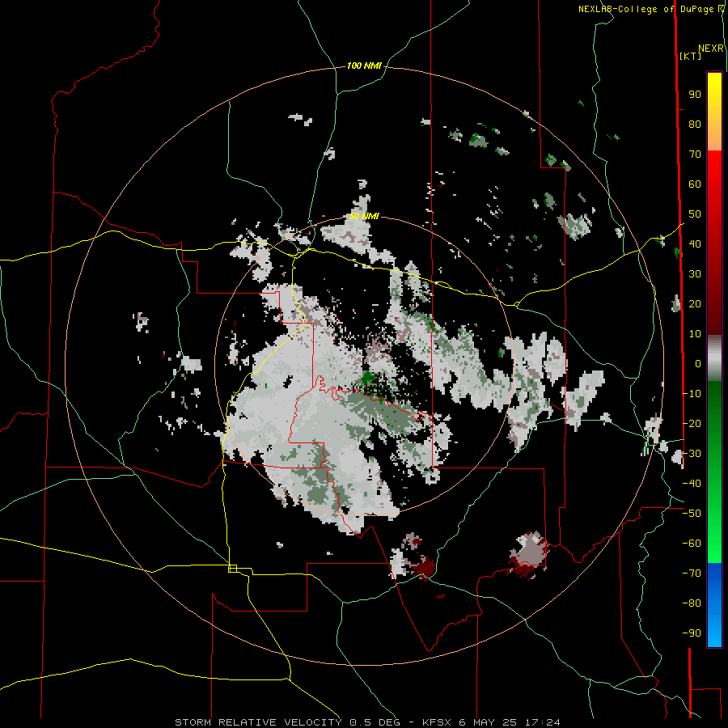Click the KFSX radar site identifier
The height and width of the screenshot is (728, 728).
pyautogui.click(x=437, y=722)
